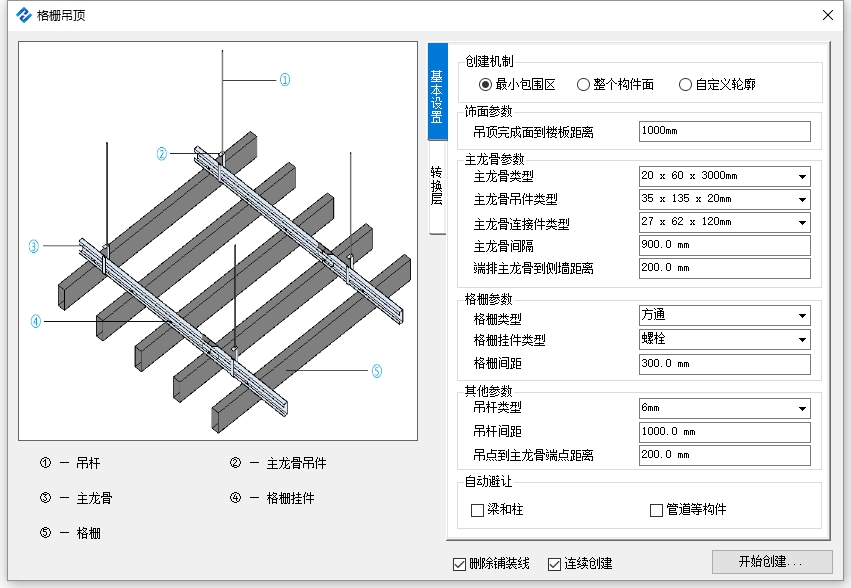Click the 开始创建 button
The width and height of the screenshot is (851, 588).
point(772,561)
